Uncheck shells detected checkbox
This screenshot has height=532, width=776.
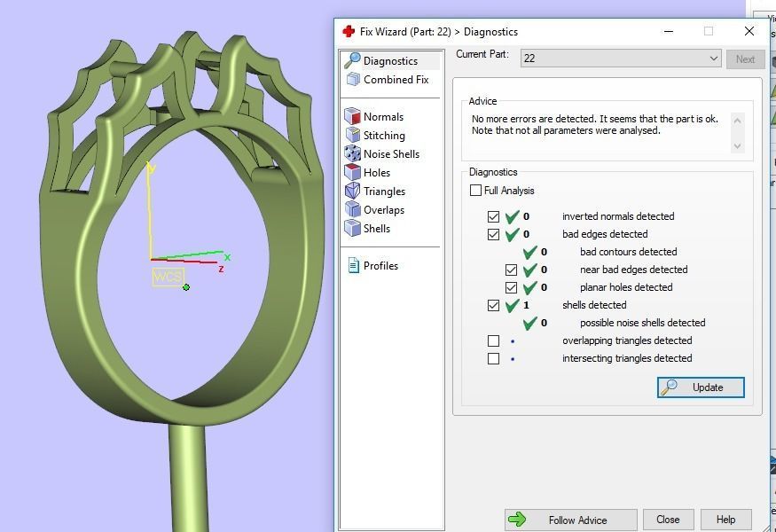coord(493,305)
